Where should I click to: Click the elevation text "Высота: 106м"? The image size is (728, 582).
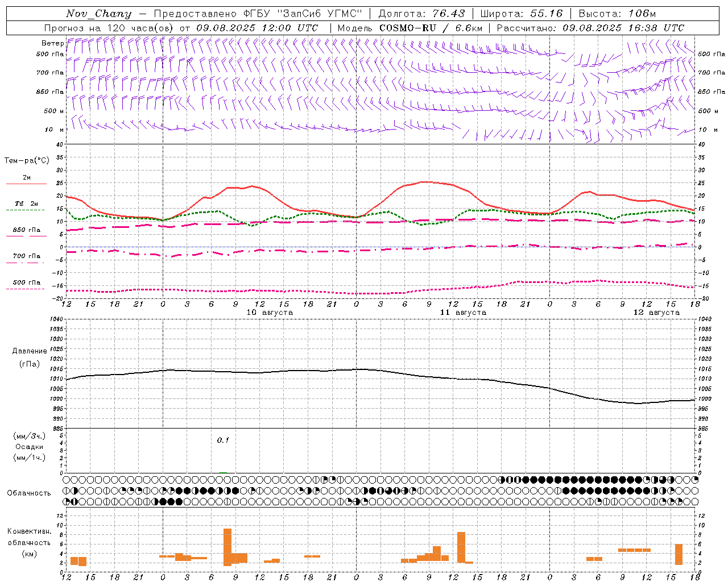click(x=618, y=14)
